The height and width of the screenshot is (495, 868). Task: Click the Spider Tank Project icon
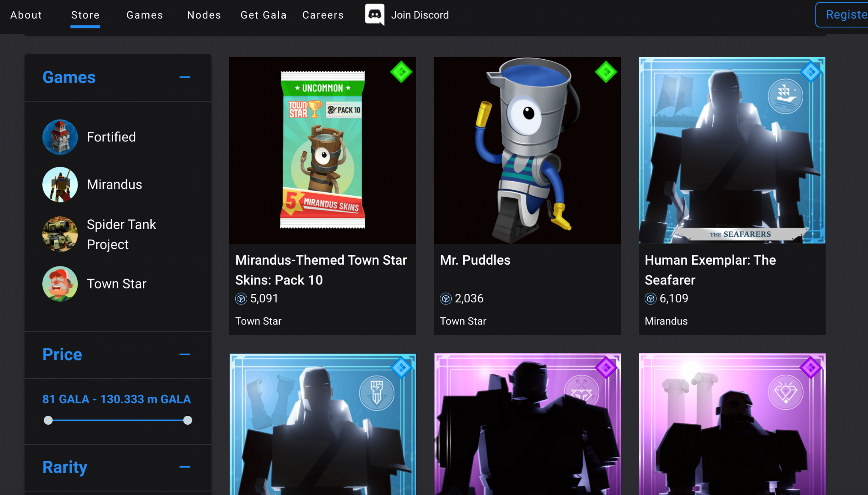[60, 234]
